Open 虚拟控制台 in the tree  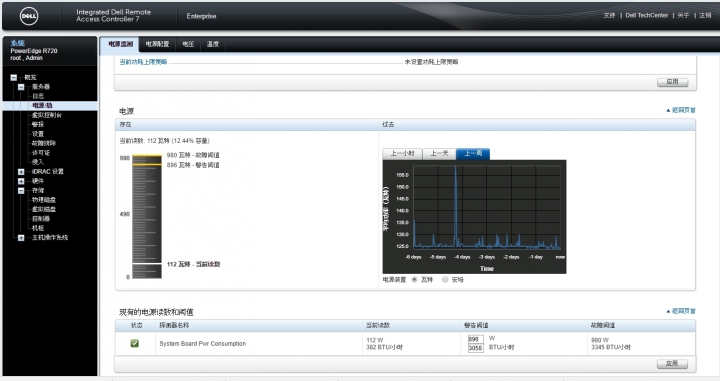(47, 115)
